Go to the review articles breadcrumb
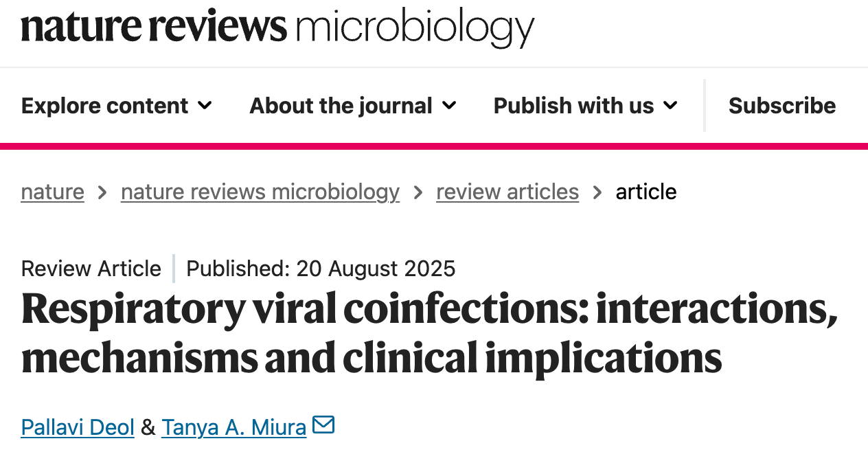This screenshot has height=452, width=868. 507,192
